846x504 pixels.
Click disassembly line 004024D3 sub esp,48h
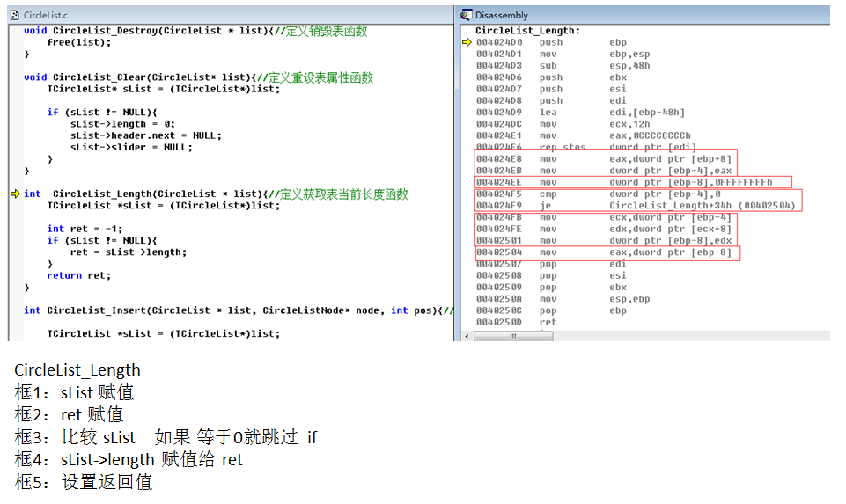(x=563, y=66)
